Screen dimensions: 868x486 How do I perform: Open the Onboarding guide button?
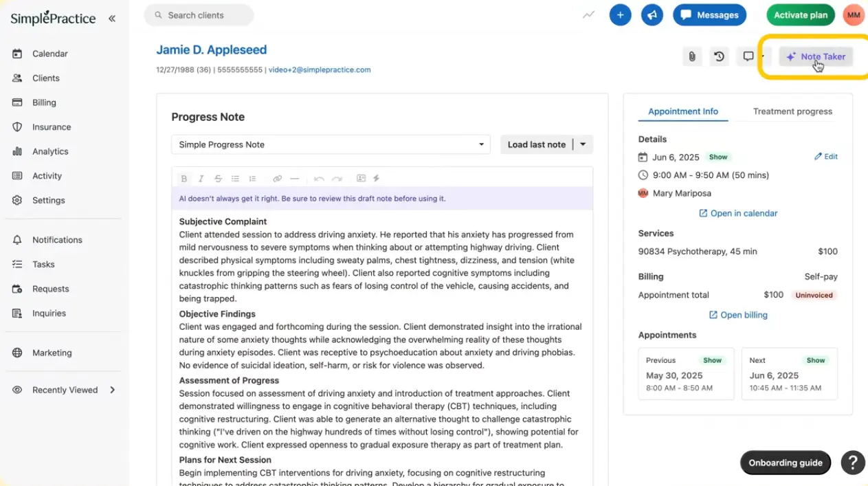(x=786, y=463)
